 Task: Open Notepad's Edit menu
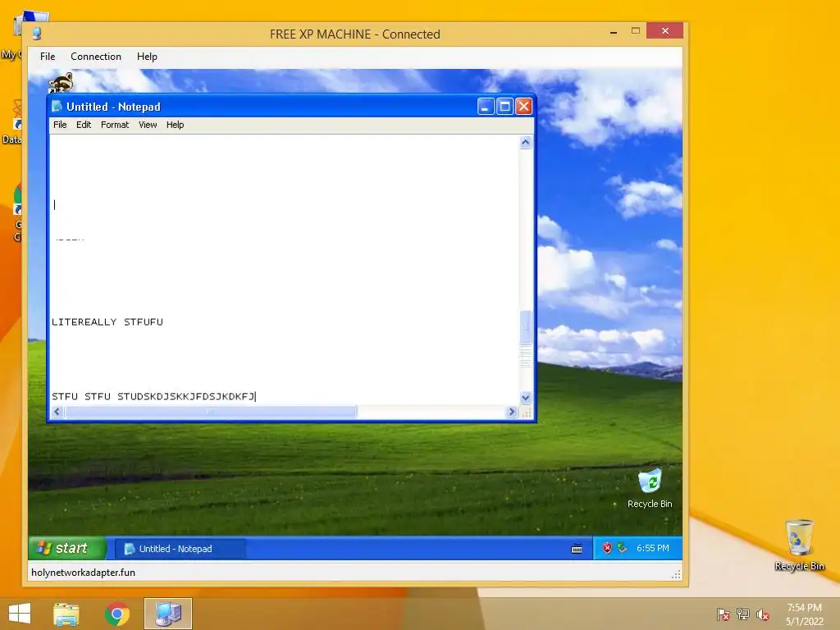pyautogui.click(x=84, y=125)
